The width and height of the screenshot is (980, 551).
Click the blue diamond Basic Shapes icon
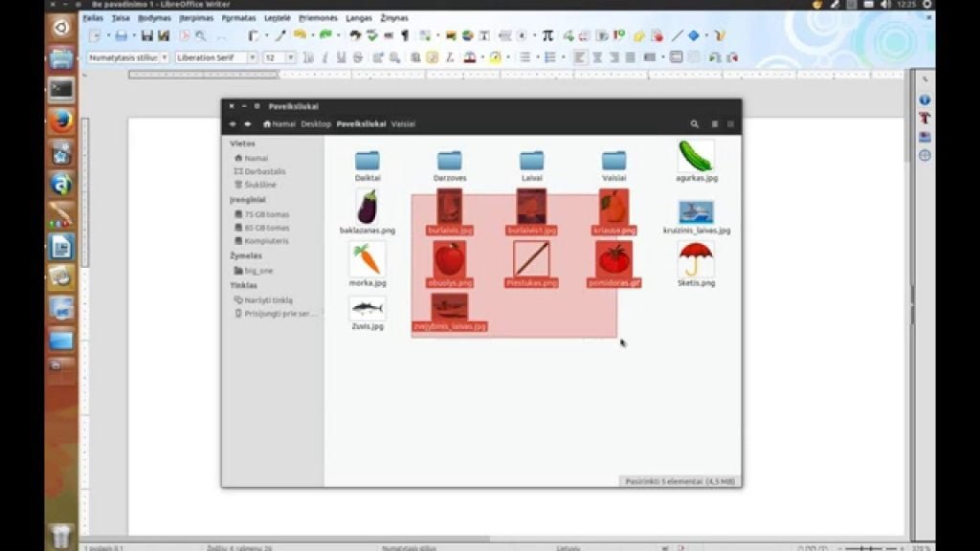coord(694,36)
